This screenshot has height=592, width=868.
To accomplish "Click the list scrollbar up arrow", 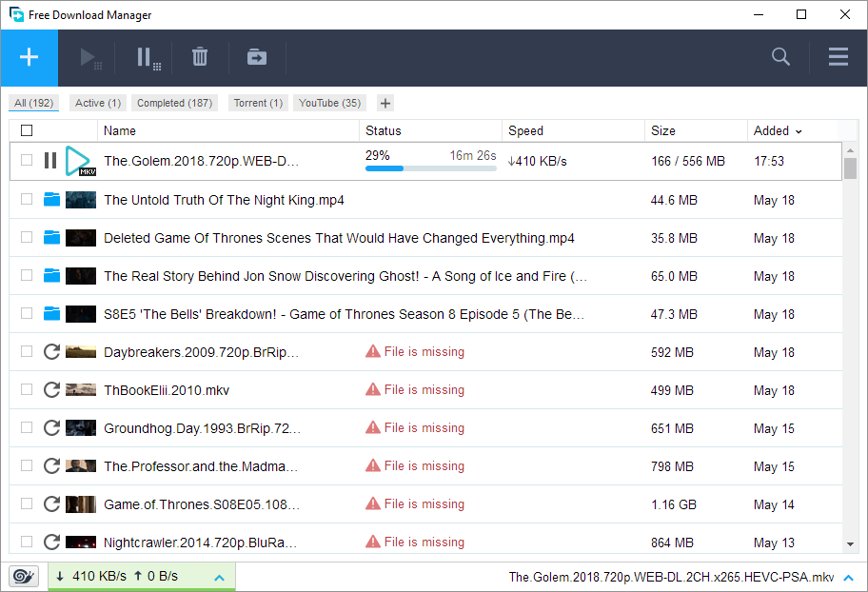I will point(850,150).
